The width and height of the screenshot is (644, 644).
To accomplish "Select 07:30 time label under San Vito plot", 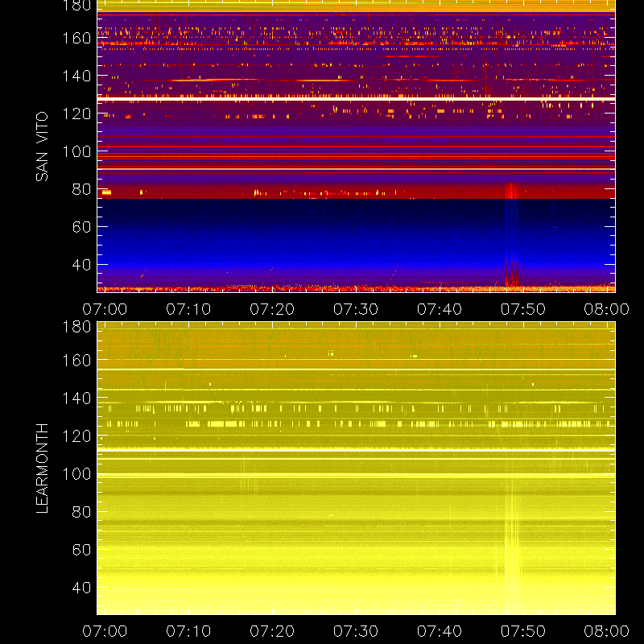I will coord(356,309).
